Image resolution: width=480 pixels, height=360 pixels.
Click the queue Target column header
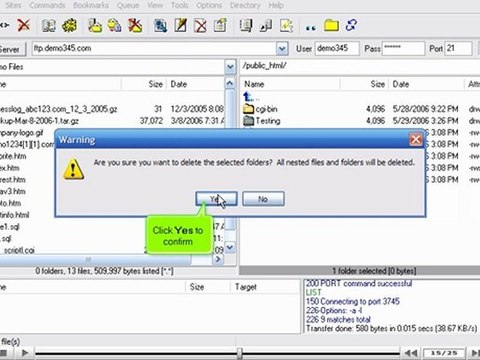coord(265,287)
